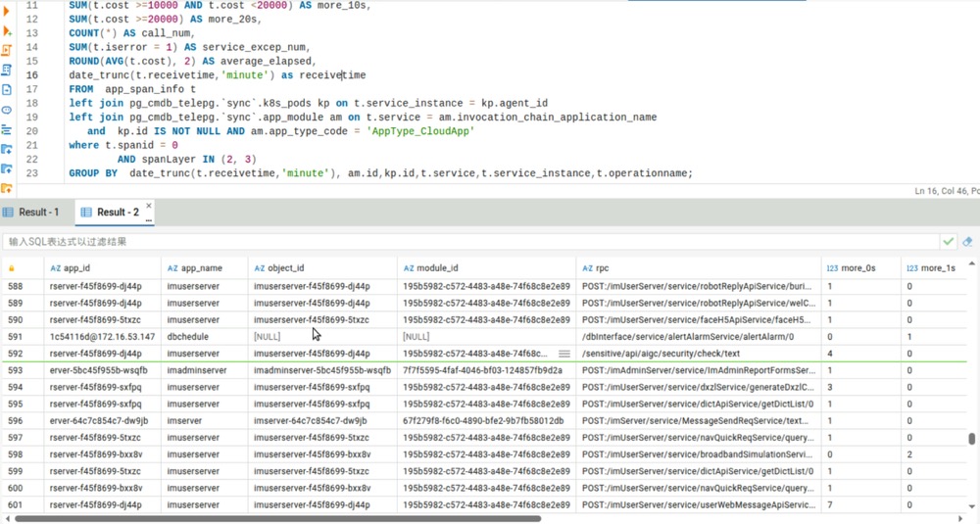Image resolution: width=980 pixels, height=524 pixels.
Task: Click Execute SQL in new tab icon
Action: click(7, 31)
